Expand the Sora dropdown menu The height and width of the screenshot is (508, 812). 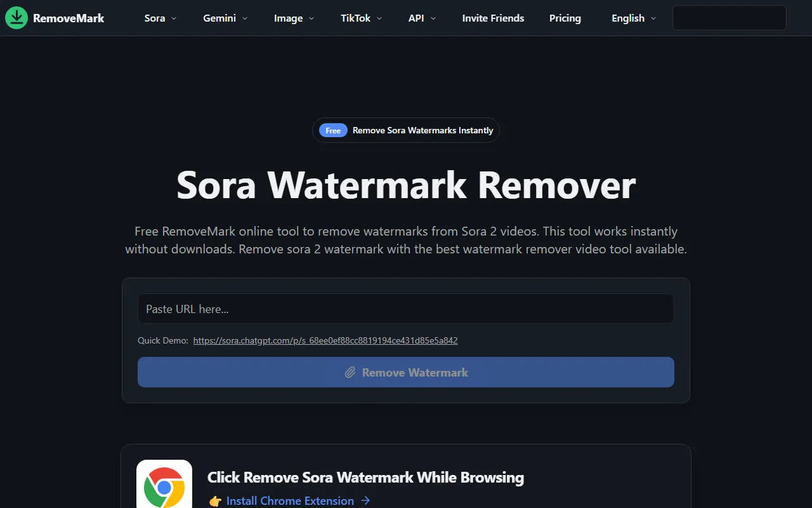[x=160, y=18]
